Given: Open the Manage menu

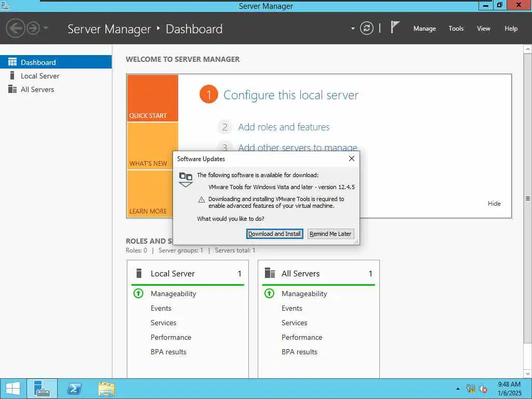Looking at the screenshot, I should (424, 29).
